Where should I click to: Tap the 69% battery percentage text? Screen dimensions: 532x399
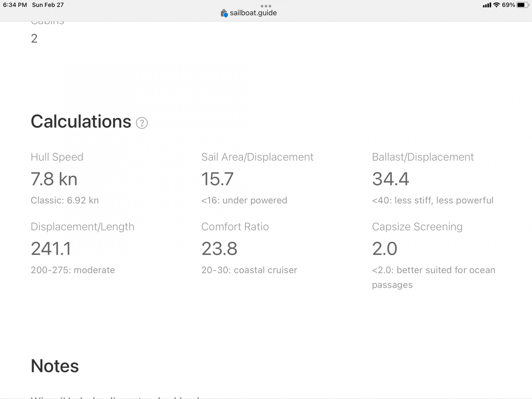[508, 5]
